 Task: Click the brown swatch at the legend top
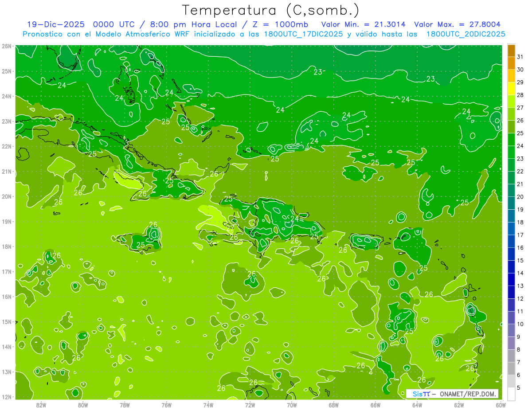tap(511, 51)
